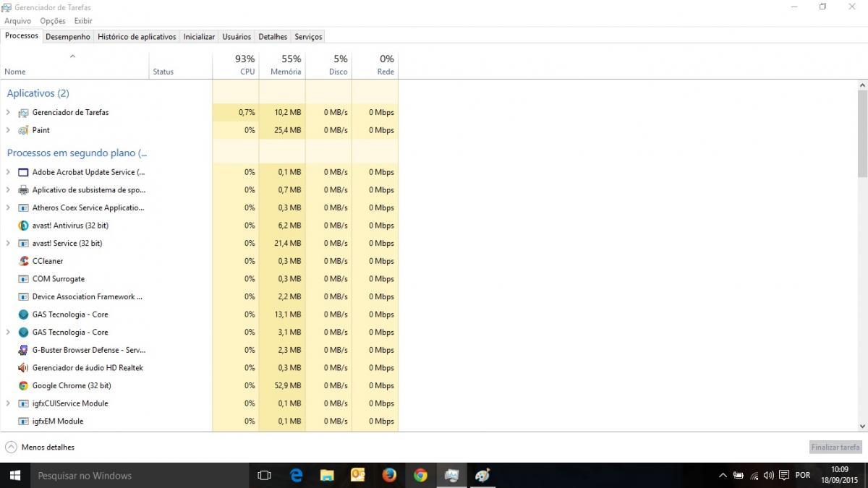Click the 13,1 MB GAS Tecnologia icon
This screenshot has height=488, width=868.
pyautogui.click(x=23, y=314)
